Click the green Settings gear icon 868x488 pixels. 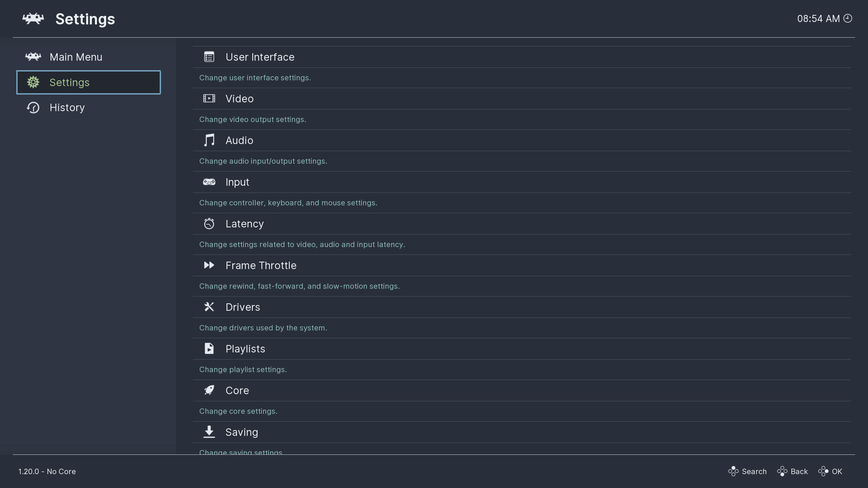click(x=33, y=82)
